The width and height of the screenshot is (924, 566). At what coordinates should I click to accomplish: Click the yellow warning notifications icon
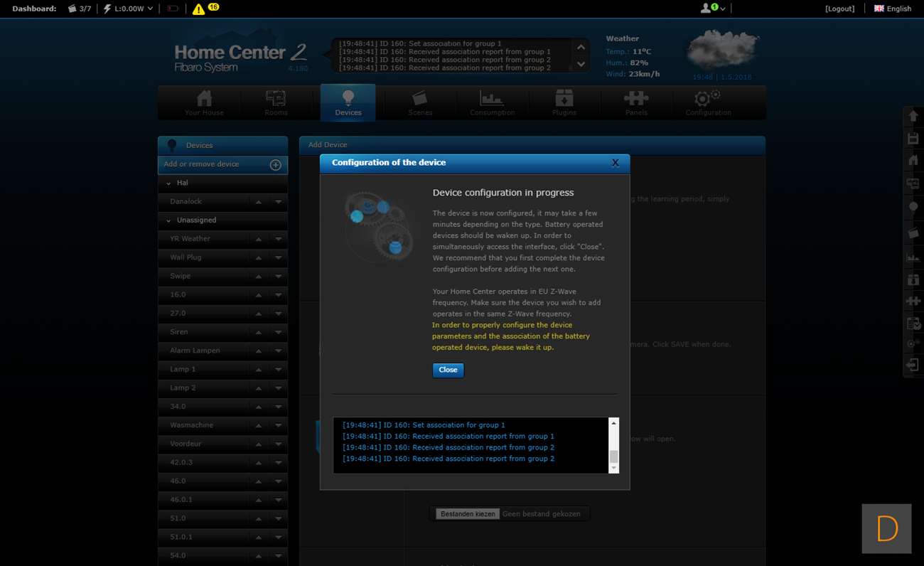coord(198,9)
